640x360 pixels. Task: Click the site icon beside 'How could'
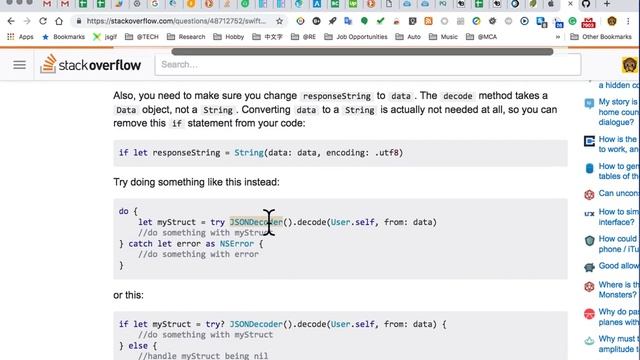(589, 240)
